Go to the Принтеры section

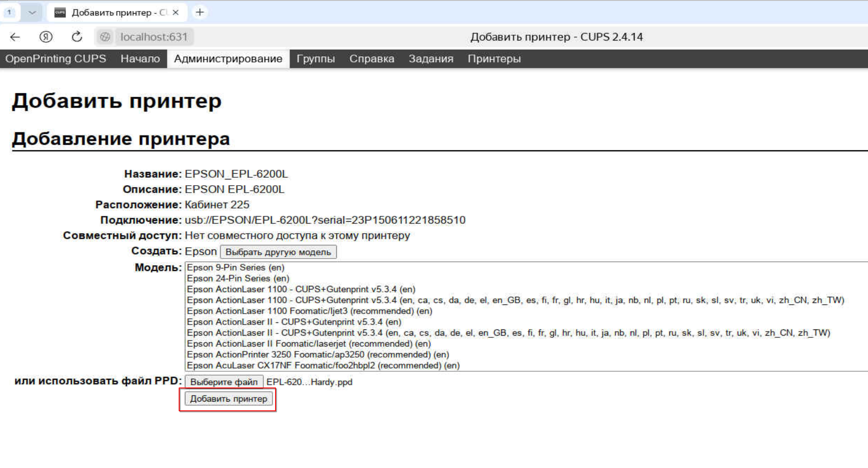pyautogui.click(x=494, y=59)
